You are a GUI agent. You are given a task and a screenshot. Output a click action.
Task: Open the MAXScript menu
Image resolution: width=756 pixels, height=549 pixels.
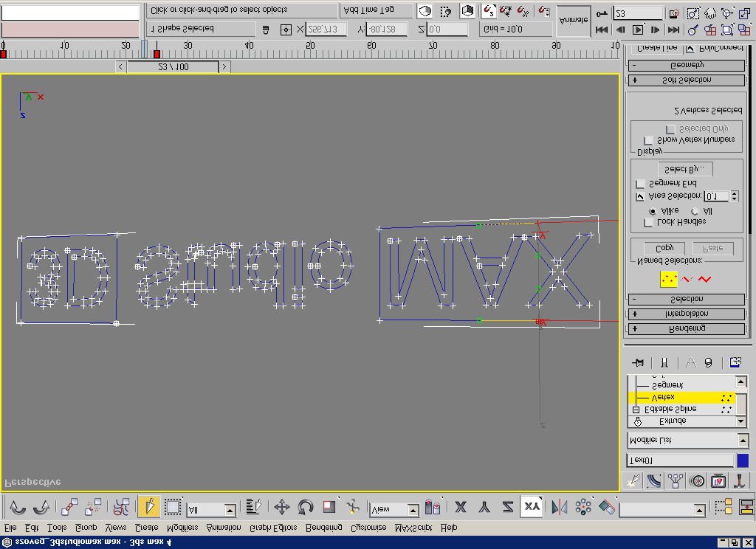pyautogui.click(x=413, y=528)
